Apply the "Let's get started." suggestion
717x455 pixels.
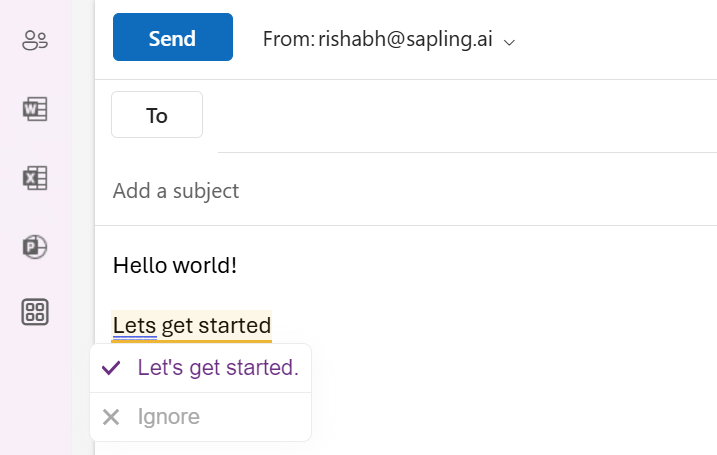pos(218,368)
